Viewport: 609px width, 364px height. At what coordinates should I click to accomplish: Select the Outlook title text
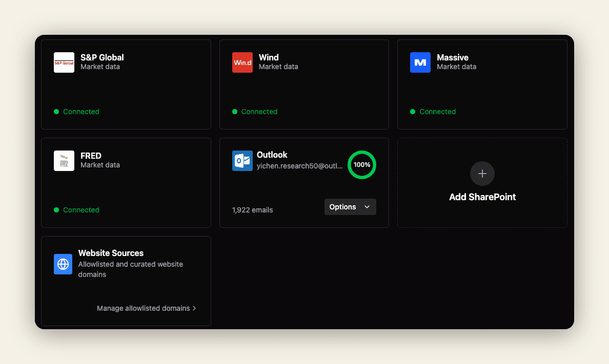[x=272, y=155]
